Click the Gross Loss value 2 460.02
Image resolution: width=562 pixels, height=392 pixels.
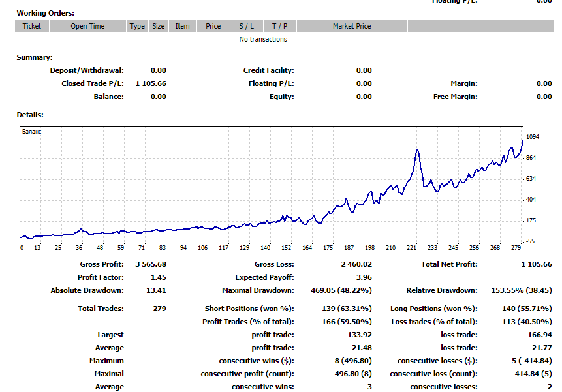356,264
